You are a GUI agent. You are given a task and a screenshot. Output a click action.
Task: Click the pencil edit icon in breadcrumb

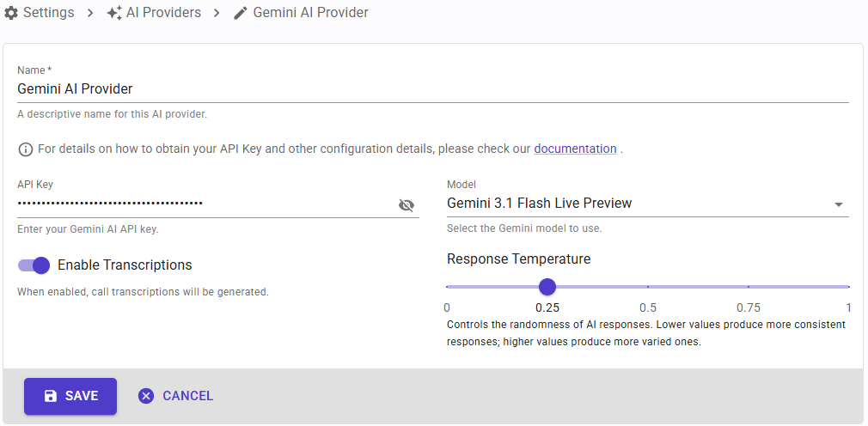(241, 13)
